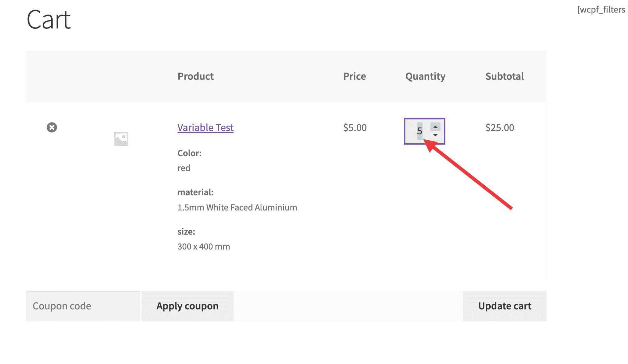Select the Subtotal column header
This screenshot has width=628, height=364.
click(x=505, y=76)
